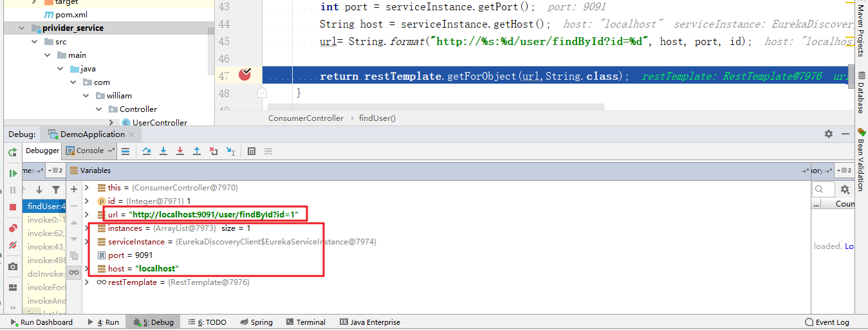Run to cursor icon in the debugger toolbar

tap(230, 151)
